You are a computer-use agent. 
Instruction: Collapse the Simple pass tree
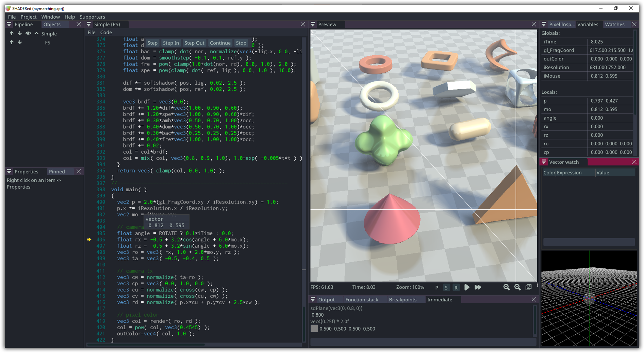coord(36,34)
